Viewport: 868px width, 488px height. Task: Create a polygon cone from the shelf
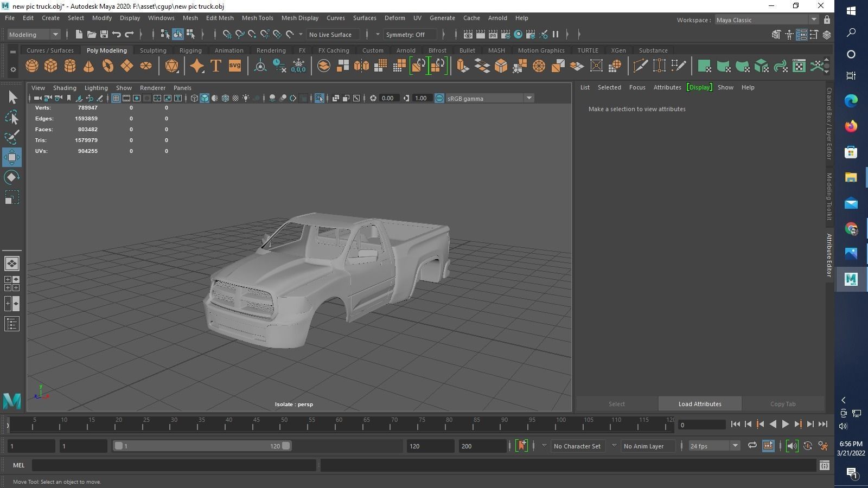click(89, 66)
